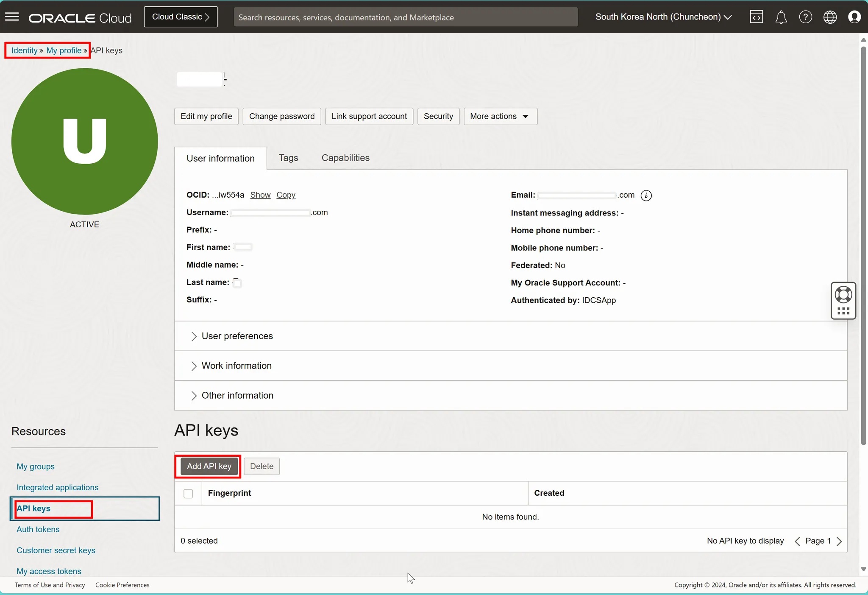Expand the User preferences section
The height and width of the screenshot is (595, 868).
(x=236, y=336)
